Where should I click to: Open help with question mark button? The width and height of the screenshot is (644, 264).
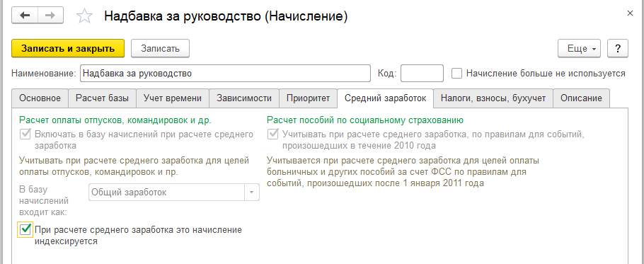click(618, 48)
